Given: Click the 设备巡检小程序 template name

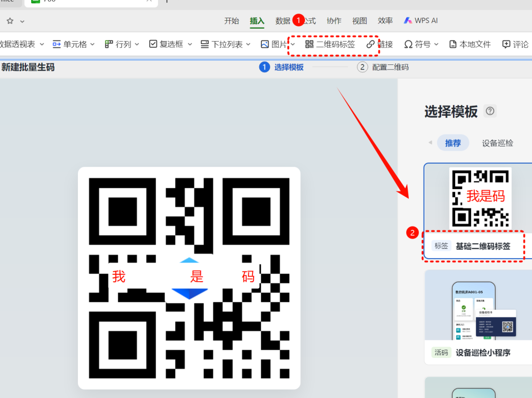Looking at the screenshot, I should pyautogui.click(x=483, y=352).
